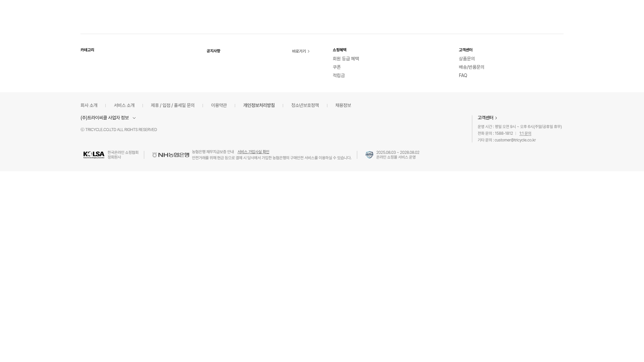Screen dimensions: 644x362
Task: Click the ISMS certification badge icon
Action: [369, 155]
